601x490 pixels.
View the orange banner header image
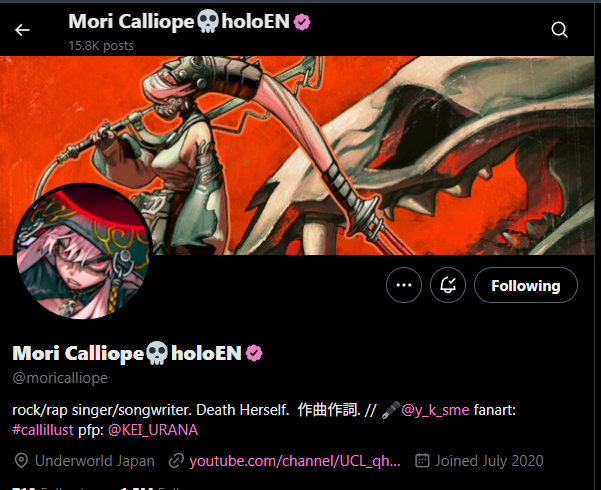pos(297,155)
